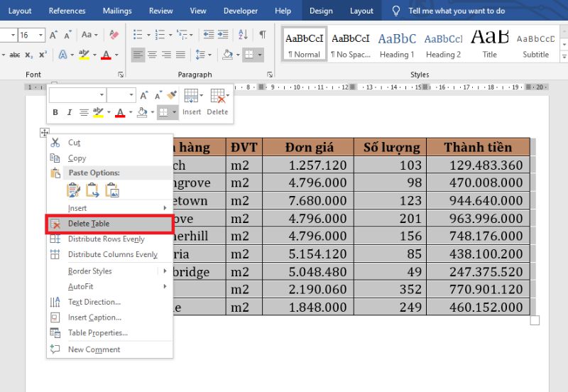Open Line Spacing options in ribbon
This screenshot has width=568, height=392.
pyautogui.click(x=200, y=55)
